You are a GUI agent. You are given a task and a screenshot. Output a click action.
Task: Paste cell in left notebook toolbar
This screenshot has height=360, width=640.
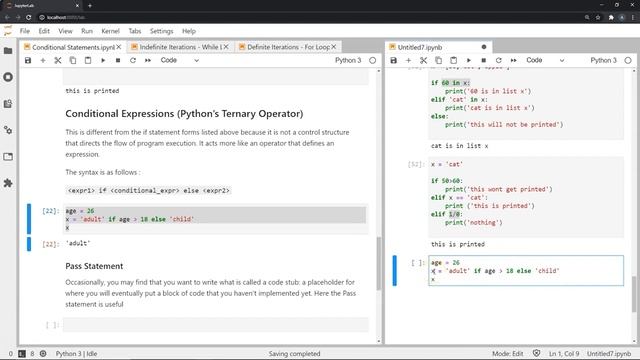(x=88, y=60)
